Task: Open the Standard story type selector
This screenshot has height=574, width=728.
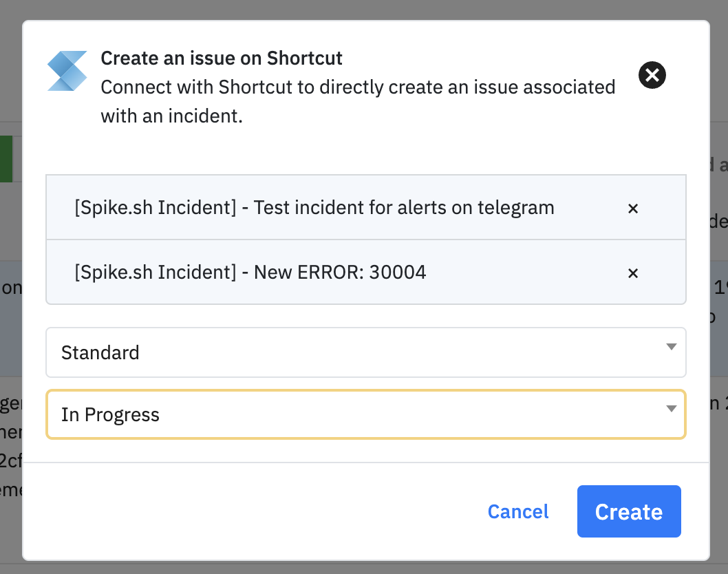Action: [344, 352]
